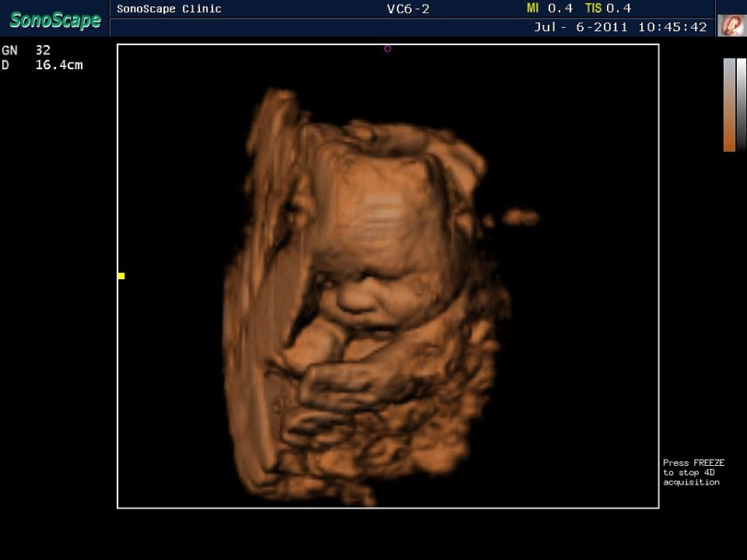Screen dimensions: 747x560
Task: Click the 'Press FREEZE to stop 4D acquisition' message
Action: (693, 472)
